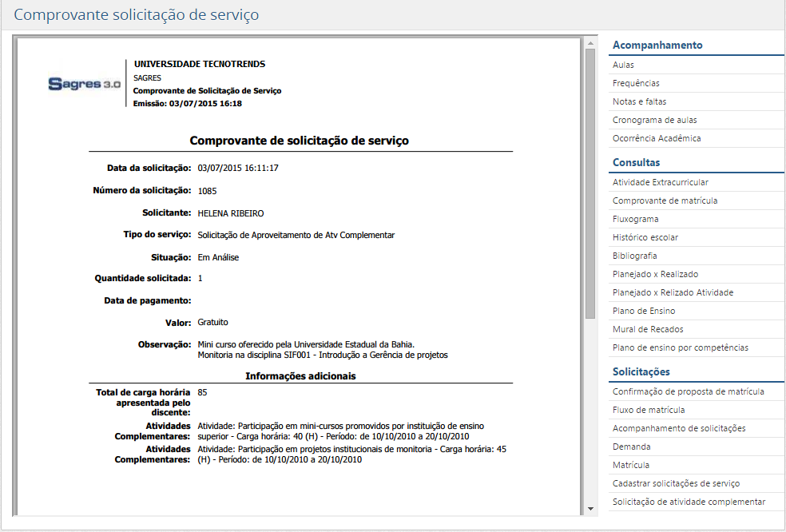Consult the Bibliografia section

click(633, 256)
